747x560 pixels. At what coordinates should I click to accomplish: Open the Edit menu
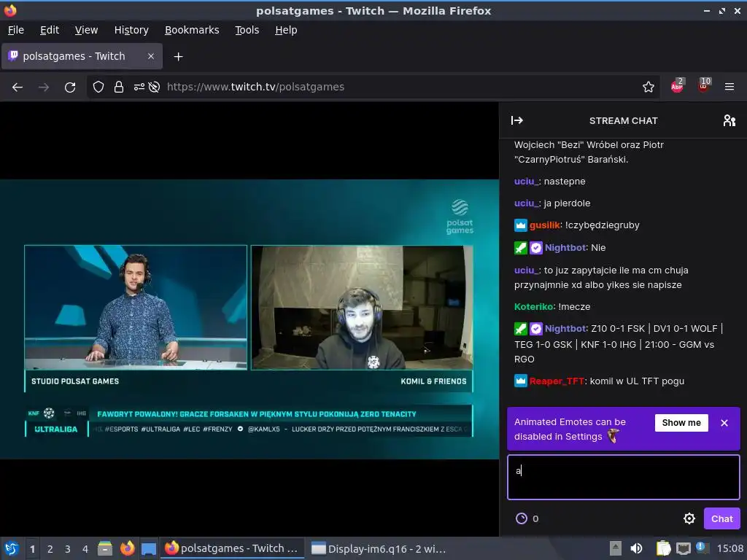click(x=50, y=30)
